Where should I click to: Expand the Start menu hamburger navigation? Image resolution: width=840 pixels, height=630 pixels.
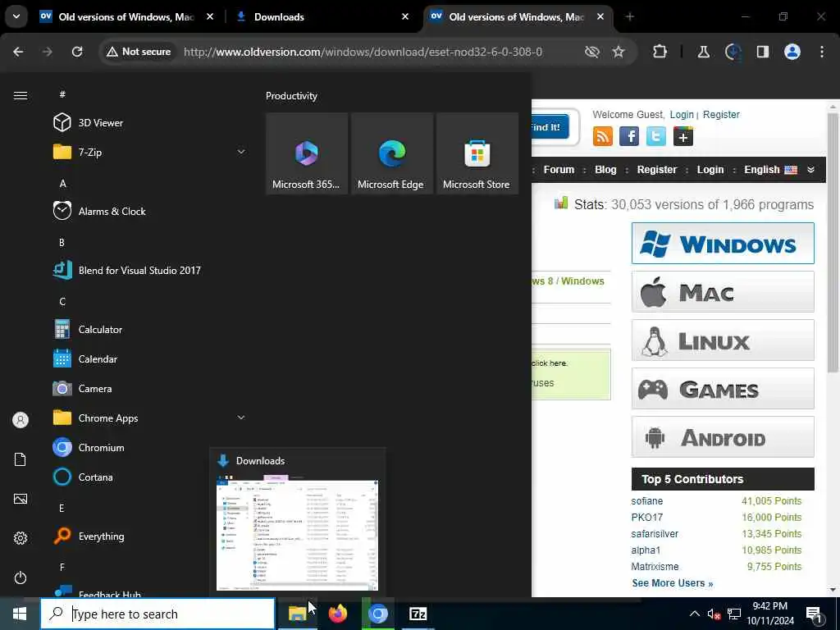[21, 95]
